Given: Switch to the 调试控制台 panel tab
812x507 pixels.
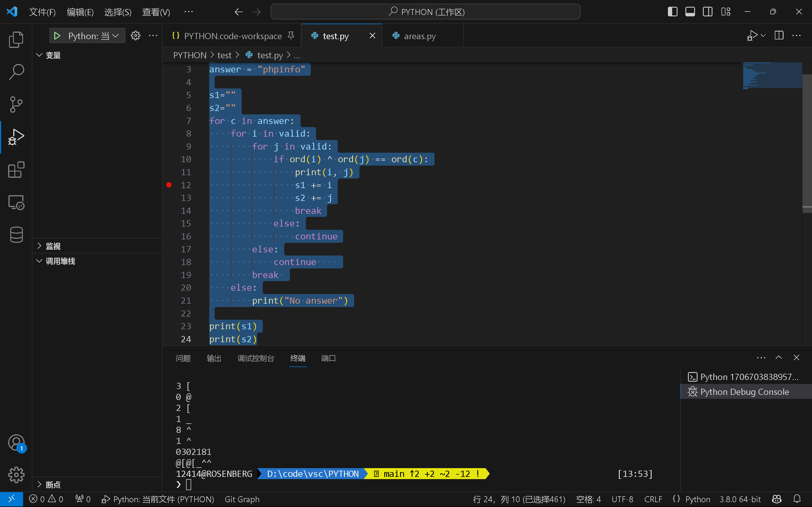Looking at the screenshot, I should click(x=256, y=358).
